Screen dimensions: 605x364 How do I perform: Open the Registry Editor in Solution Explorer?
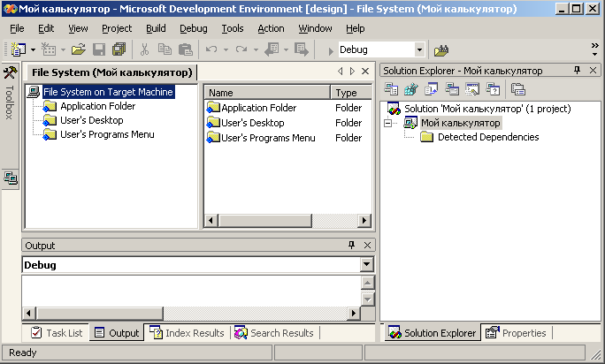coord(411,89)
